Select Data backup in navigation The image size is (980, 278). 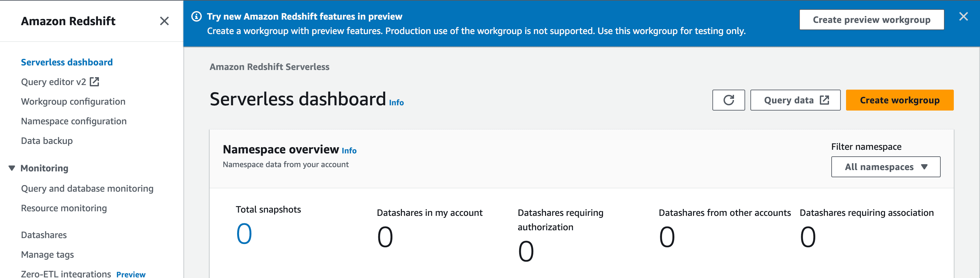[47, 141]
